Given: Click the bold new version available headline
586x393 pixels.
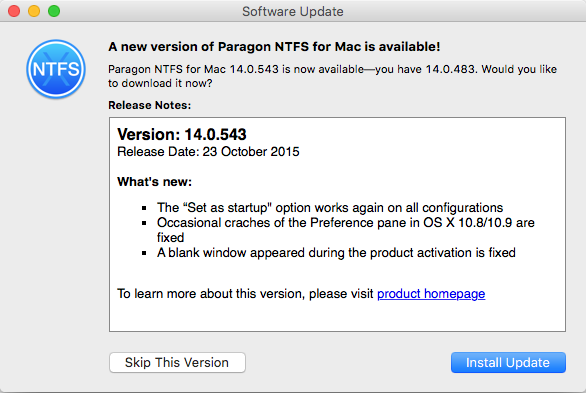Looking at the screenshot, I should (x=274, y=47).
